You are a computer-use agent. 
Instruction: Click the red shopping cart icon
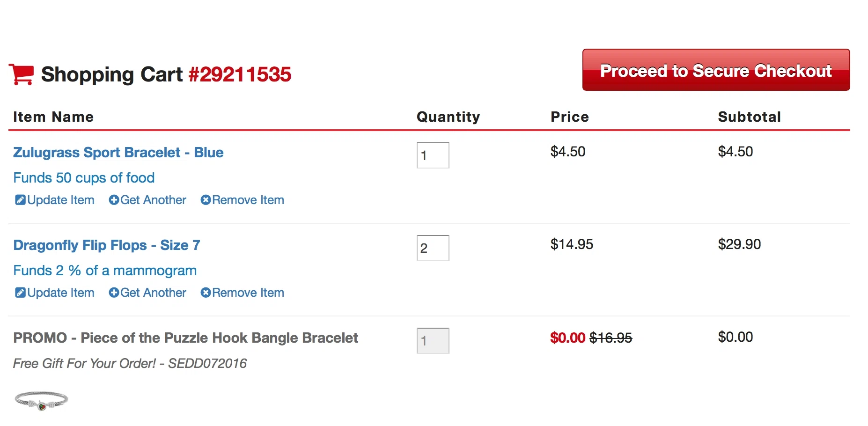point(21,74)
